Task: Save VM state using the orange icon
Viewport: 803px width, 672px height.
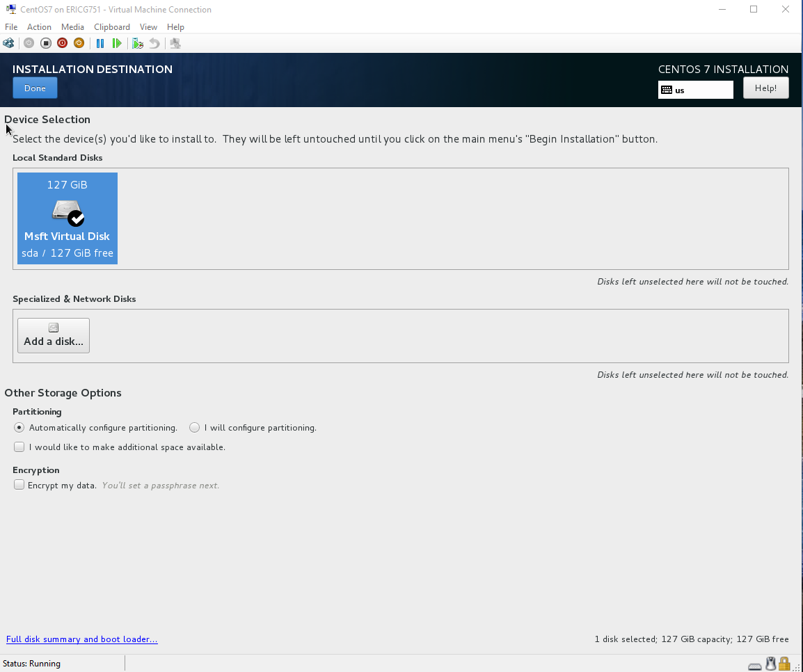Action: (79, 44)
